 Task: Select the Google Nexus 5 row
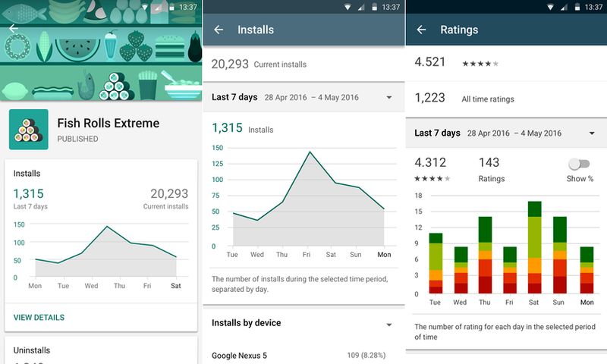(x=303, y=355)
